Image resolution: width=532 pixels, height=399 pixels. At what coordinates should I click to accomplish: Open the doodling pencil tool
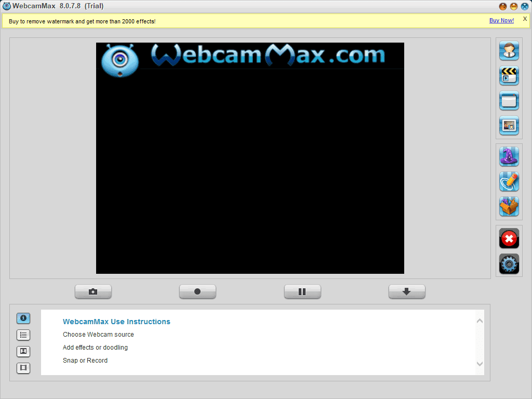pyautogui.click(x=509, y=181)
